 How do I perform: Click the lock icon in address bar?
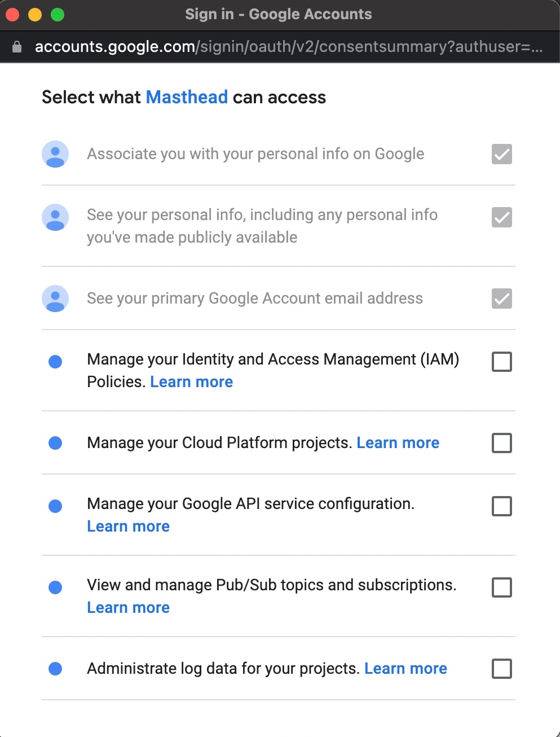tap(17, 47)
